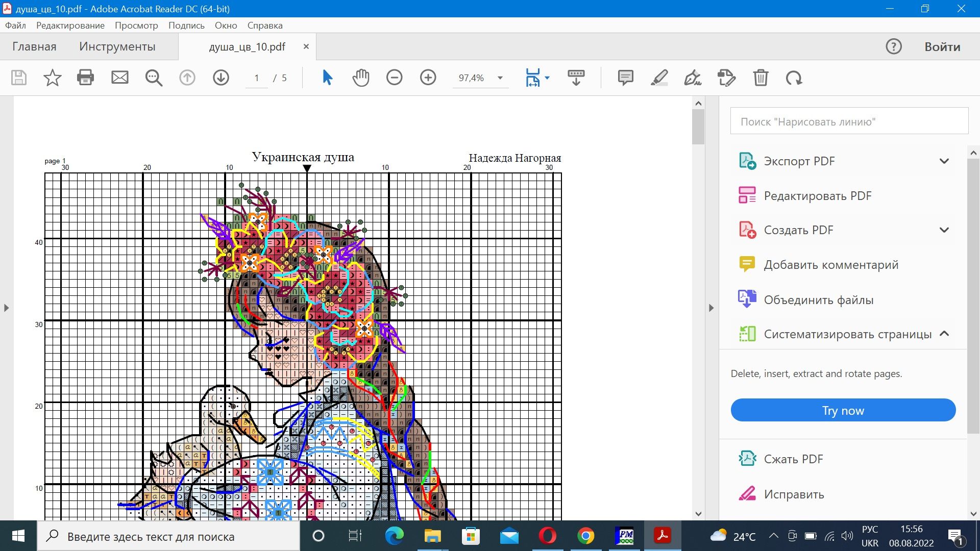Click the Print file icon
980x551 pixels.
85,78
